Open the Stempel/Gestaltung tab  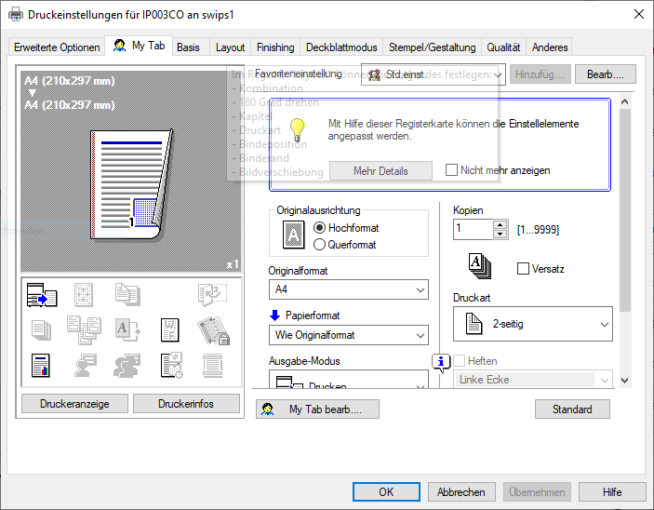pos(432,47)
